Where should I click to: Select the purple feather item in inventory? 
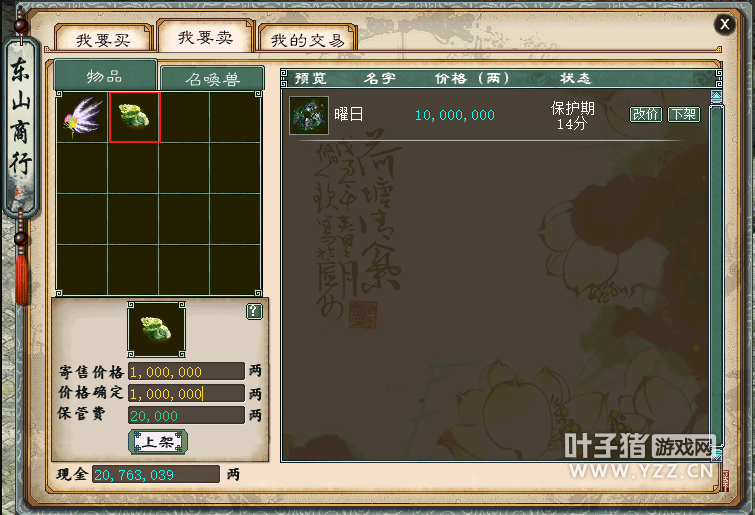click(82, 117)
